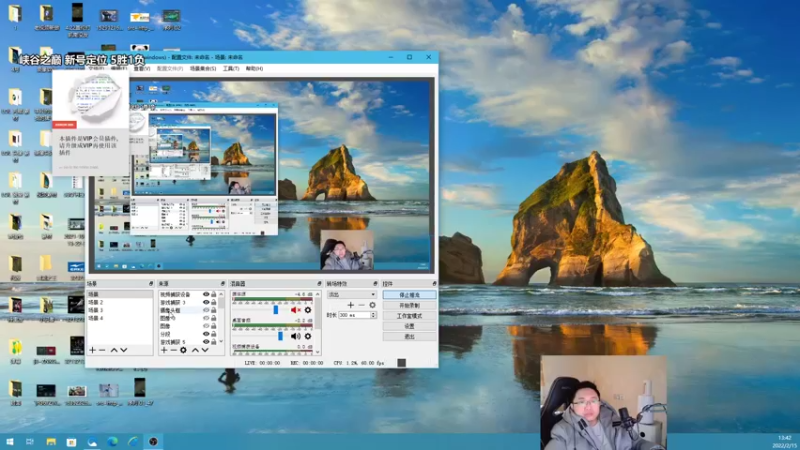Pop out the 场景 dock panel
Viewport: 800px width, 450px height.
coord(151,283)
